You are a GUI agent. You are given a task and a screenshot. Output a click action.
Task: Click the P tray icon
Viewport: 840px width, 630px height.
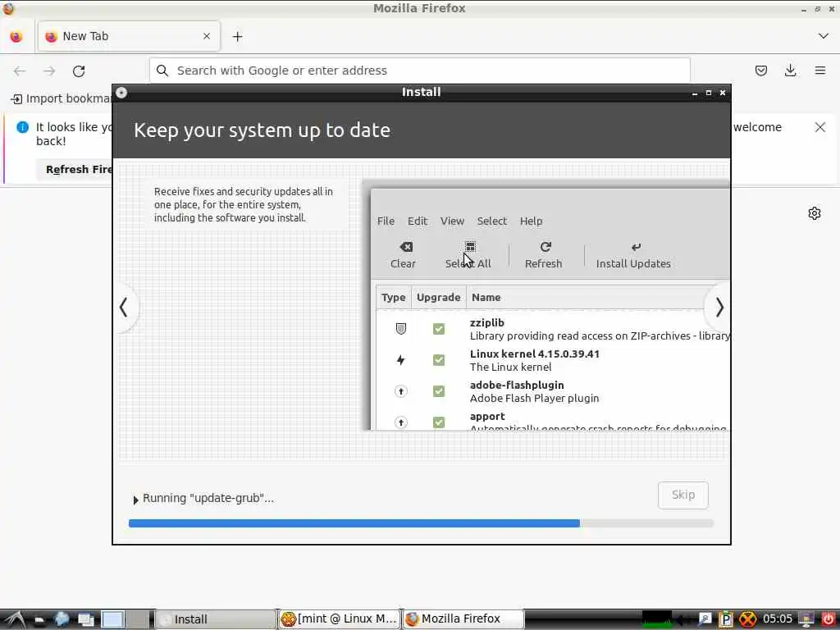pyautogui.click(x=726, y=620)
